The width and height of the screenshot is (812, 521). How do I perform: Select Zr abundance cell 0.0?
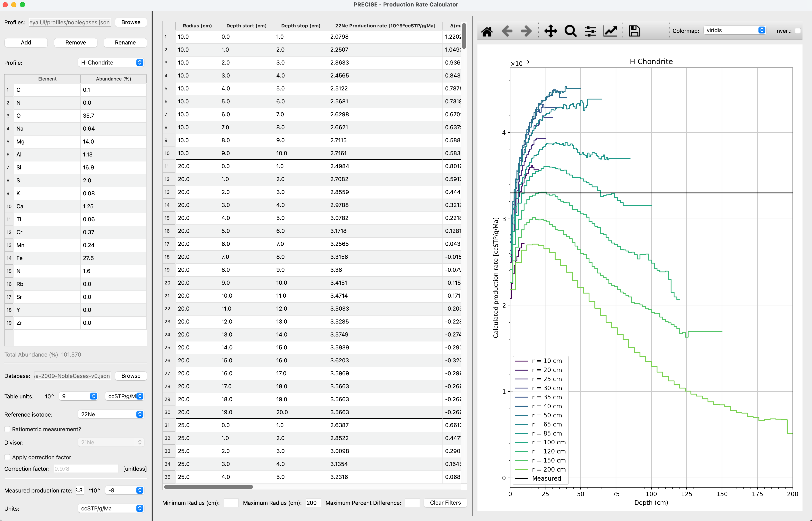[x=113, y=323]
